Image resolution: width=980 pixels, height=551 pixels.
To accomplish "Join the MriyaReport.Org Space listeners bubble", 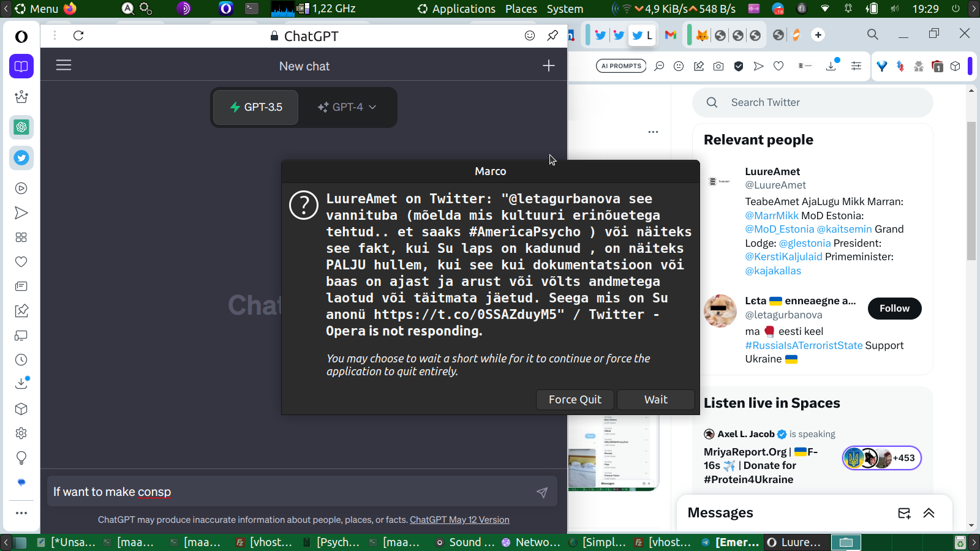I will coord(881,458).
